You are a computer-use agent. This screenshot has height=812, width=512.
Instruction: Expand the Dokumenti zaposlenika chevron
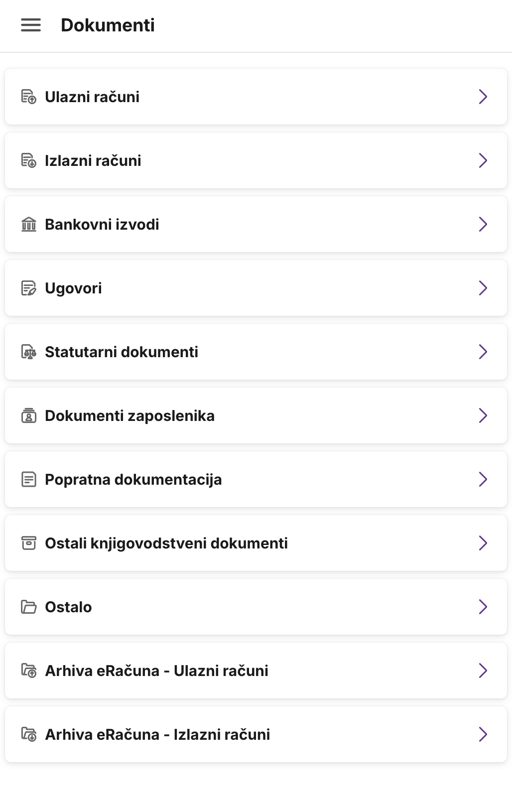pyautogui.click(x=482, y=415)
